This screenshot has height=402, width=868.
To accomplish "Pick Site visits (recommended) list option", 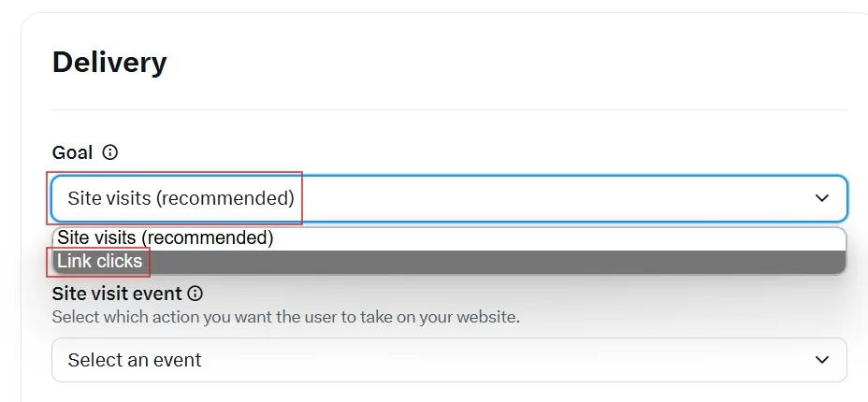I will click(x=166, y=238).
